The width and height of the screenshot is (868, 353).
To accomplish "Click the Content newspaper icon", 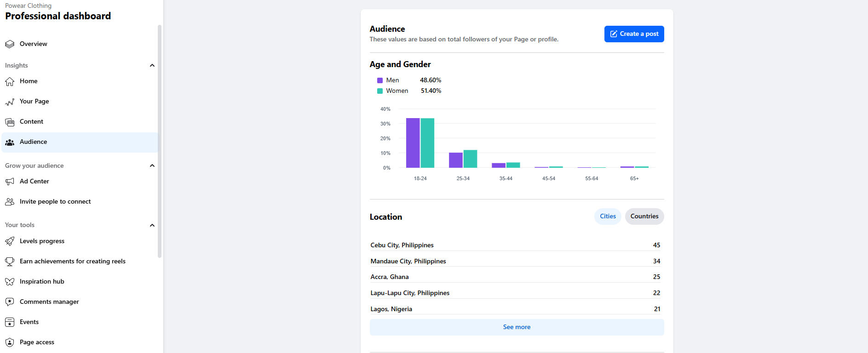I will click(x=10, y=122).
